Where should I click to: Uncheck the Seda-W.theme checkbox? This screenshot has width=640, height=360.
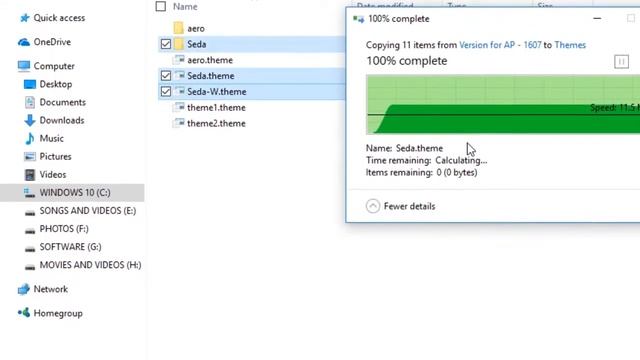click(166, 92)
